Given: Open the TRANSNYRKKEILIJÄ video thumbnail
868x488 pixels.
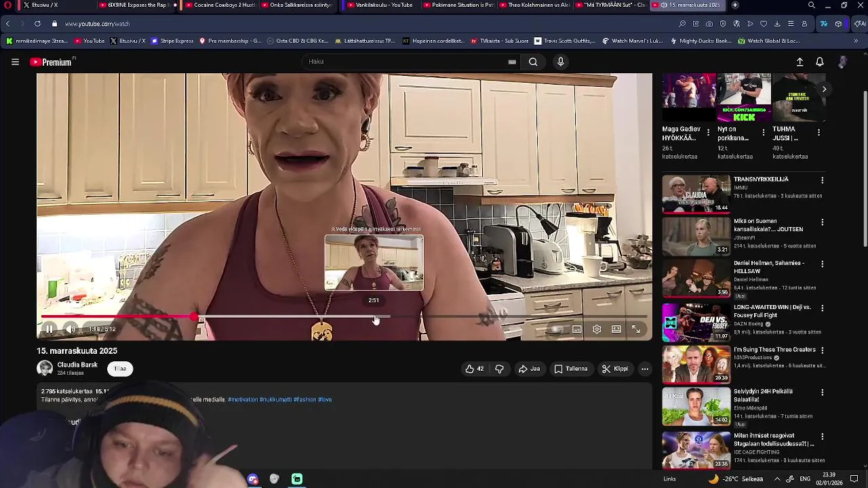Looking at the screenshot, I should (x=696, y=194).
